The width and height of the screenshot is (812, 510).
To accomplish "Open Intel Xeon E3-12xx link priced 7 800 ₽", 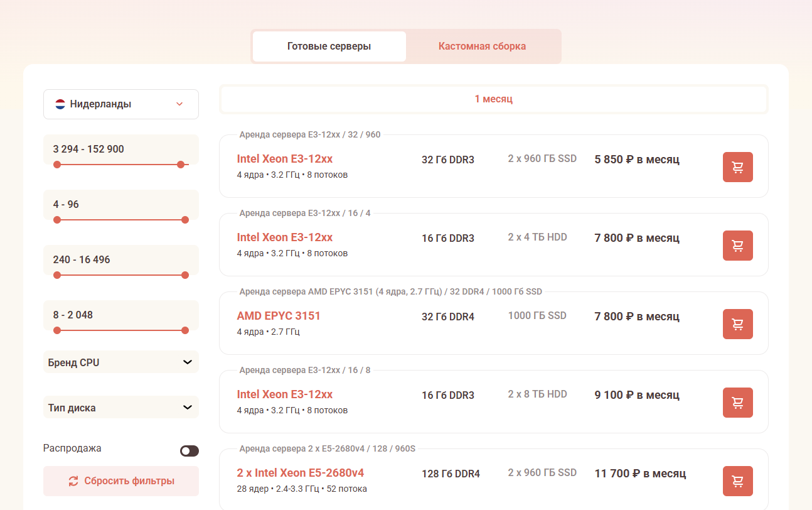I will [x=285, y=237].
